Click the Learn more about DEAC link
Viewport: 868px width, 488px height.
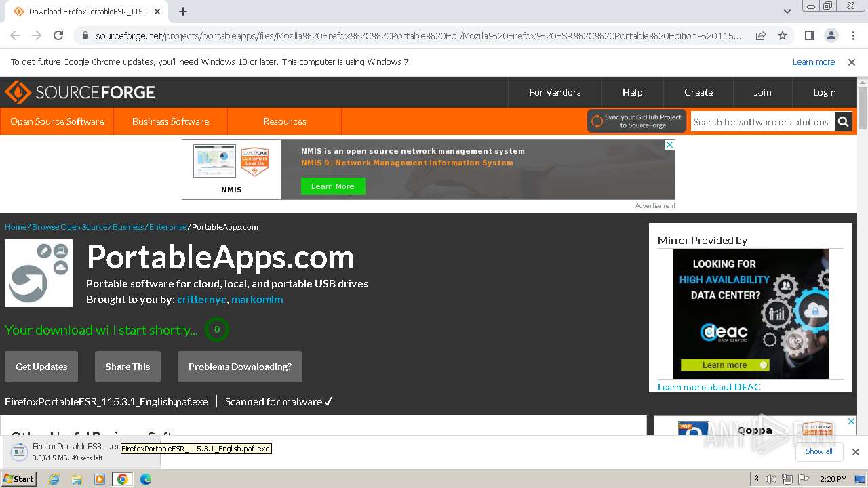tap(709, 387)
